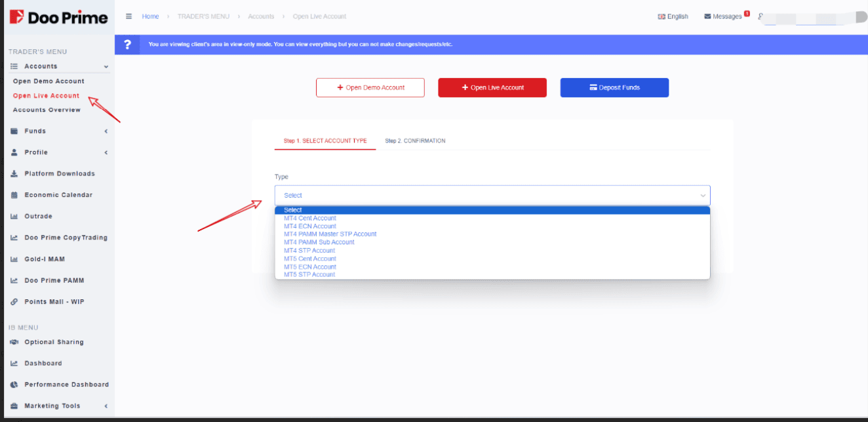Go to Home breadcrumb link
This screenshot has height=422, width=868.
point(150,16)
